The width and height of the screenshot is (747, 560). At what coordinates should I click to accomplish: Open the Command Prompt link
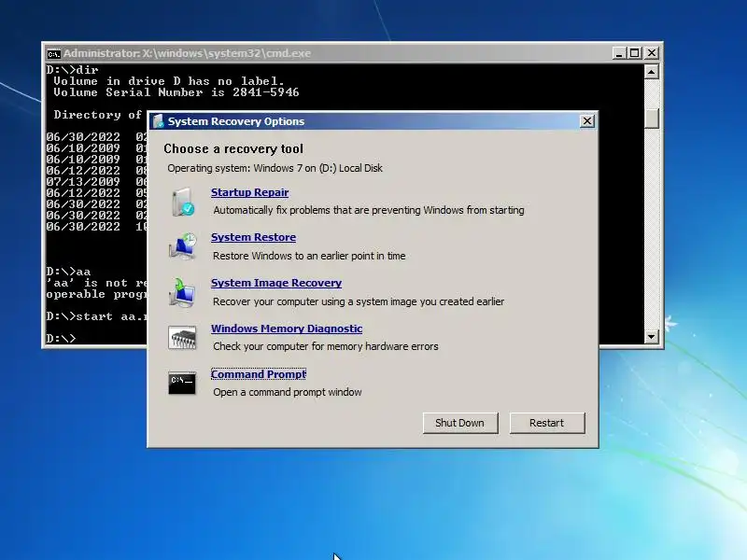click(x=259, y=374)
